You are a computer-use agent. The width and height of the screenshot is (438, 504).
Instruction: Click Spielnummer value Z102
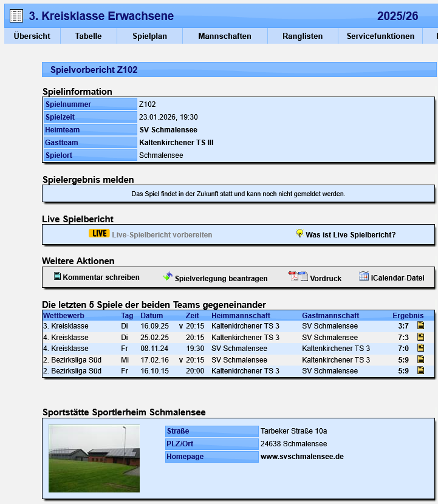tap(147, 104)
